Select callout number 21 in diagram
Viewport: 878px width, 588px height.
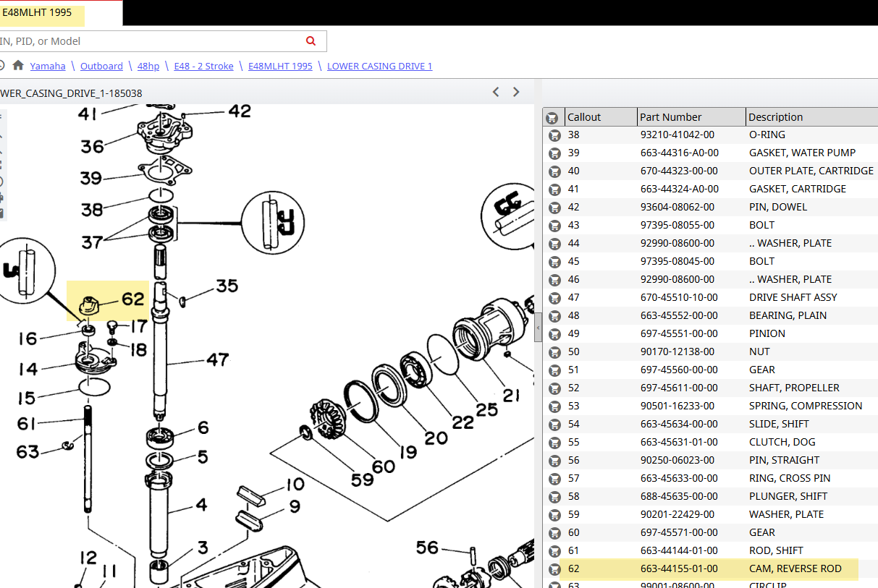(x=511, y=395)
